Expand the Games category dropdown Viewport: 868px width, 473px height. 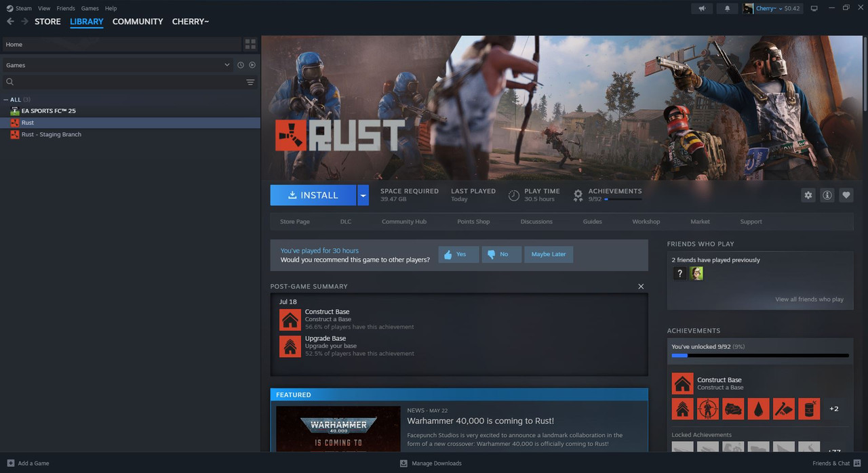(227, 65)
